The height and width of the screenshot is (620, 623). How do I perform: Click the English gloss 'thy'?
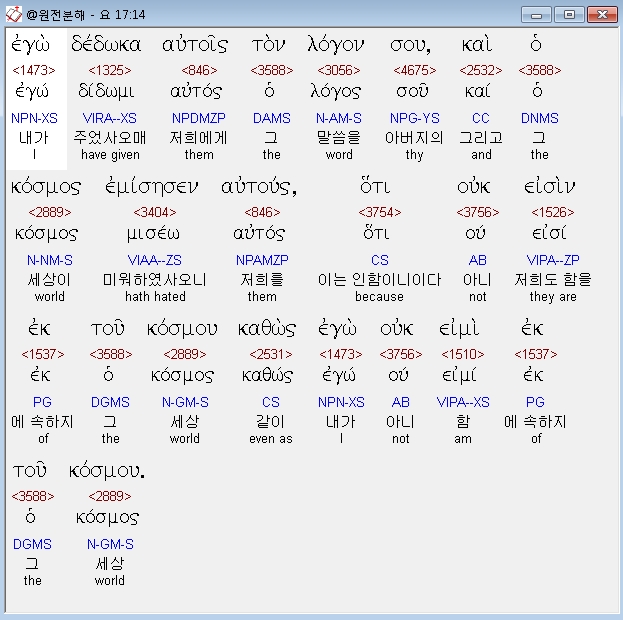(414, 155)
